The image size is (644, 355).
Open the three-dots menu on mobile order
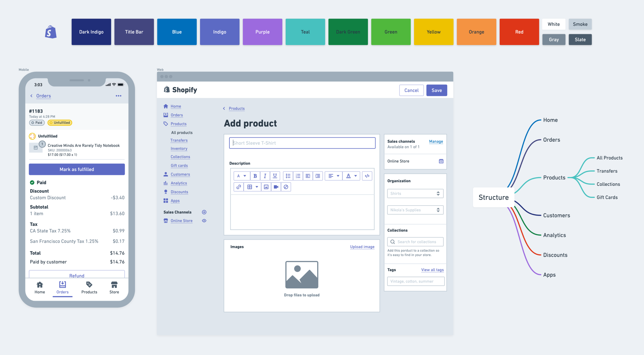(x=118, y=96)
